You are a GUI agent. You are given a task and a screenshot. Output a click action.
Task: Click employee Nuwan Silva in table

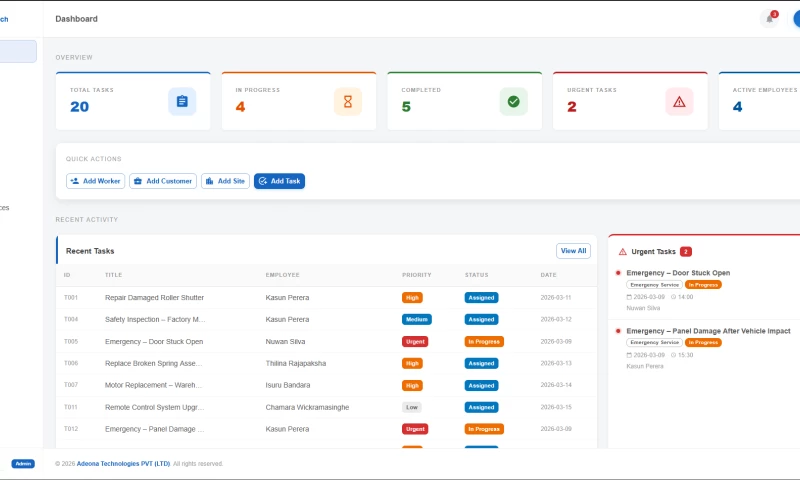tap(285, 341)
